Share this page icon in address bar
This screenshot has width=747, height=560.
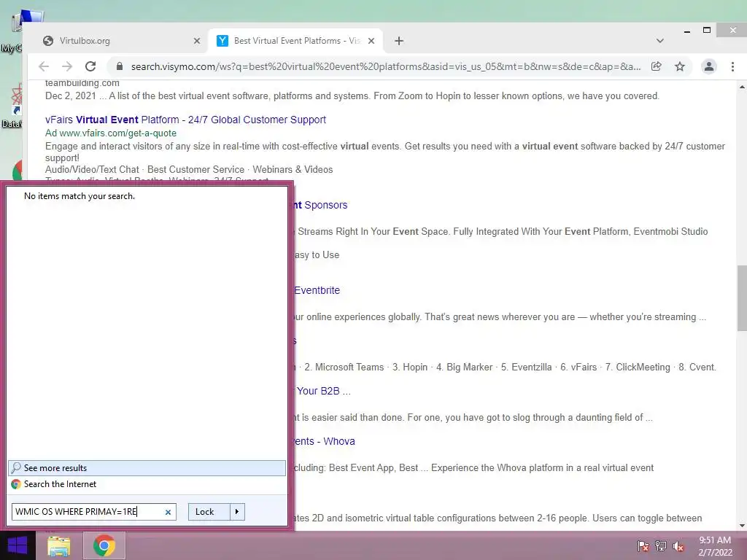tap(657, 66)
